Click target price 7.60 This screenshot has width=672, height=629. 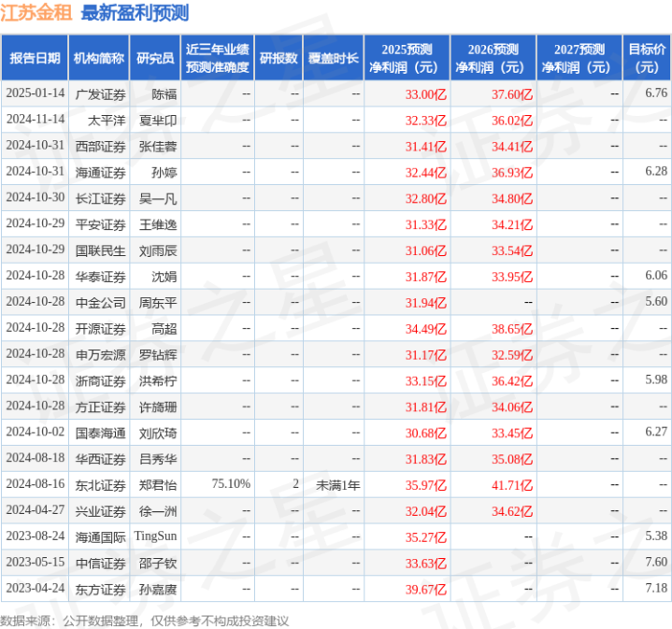(x=656, y=563)
